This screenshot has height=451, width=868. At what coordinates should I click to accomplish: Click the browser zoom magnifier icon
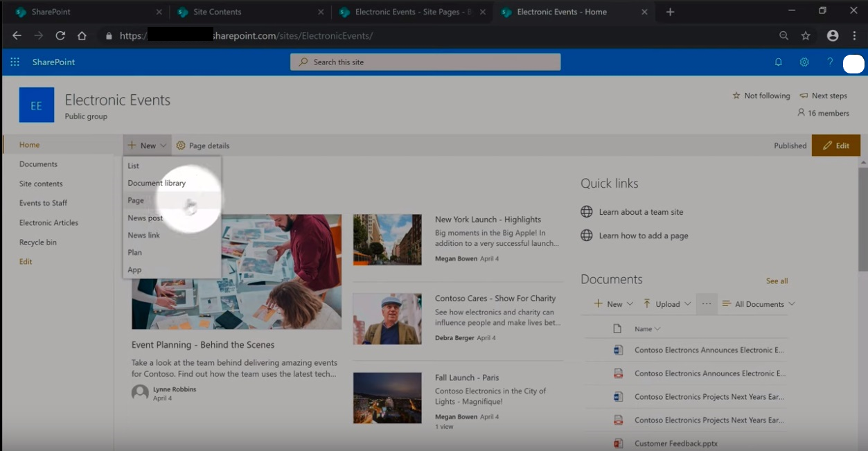click(783, 35)
